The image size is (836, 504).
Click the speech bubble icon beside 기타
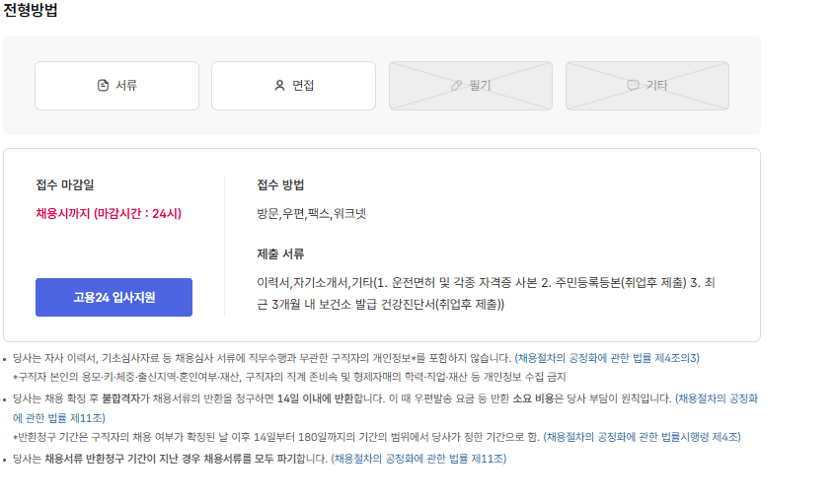pos(633,86)
